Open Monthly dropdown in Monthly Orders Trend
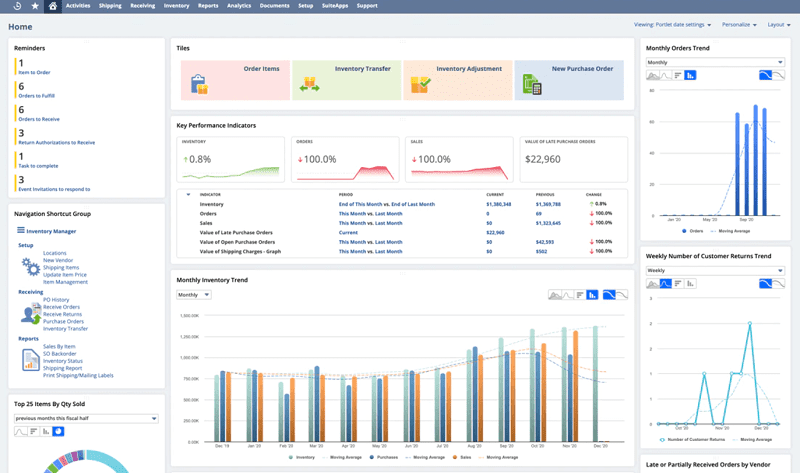 pos(715,62)
